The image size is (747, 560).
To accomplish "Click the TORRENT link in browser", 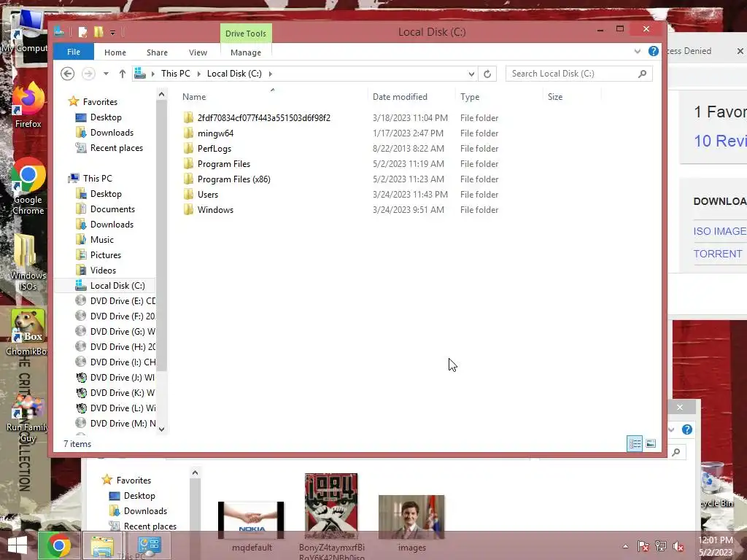I will (x=718, y=254).
